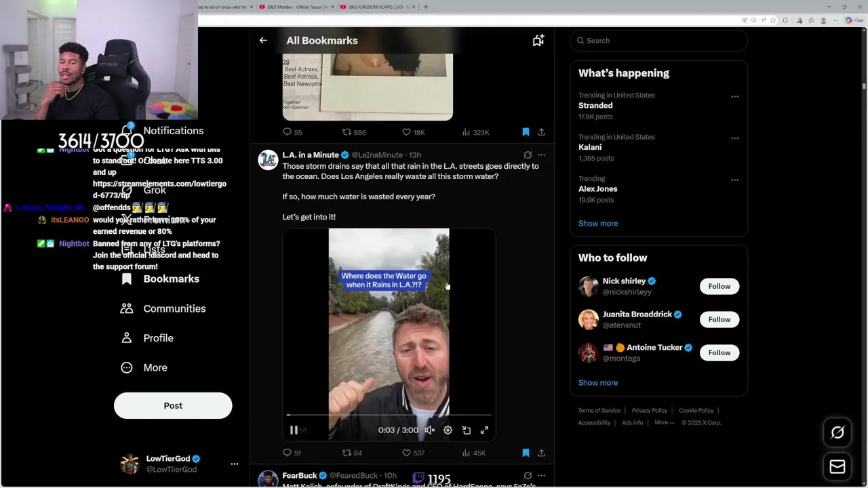Viewport: 868px width, 488px height.
Task: Repost the post with 886 reposts
Action: point(354,132)
